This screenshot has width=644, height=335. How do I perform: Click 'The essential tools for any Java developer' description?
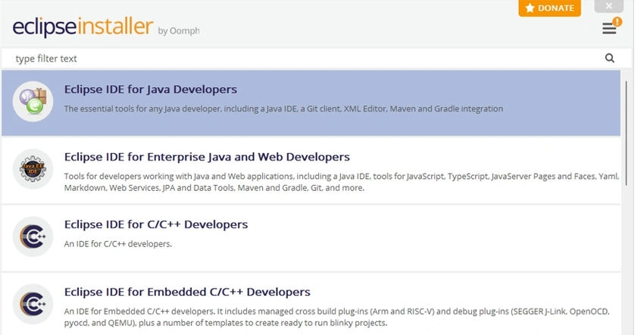click(x=283, y=109)
